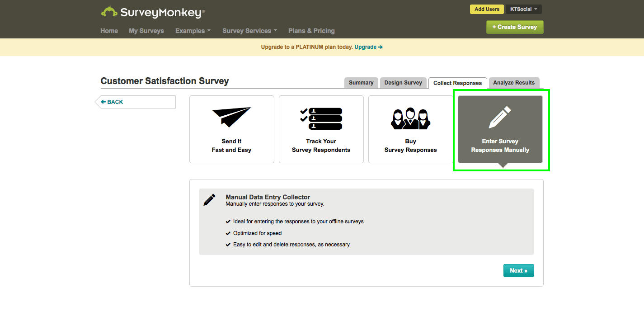Switch to the Design Survey tab
This screenshot has width=644, height=311.
point(403,83)
